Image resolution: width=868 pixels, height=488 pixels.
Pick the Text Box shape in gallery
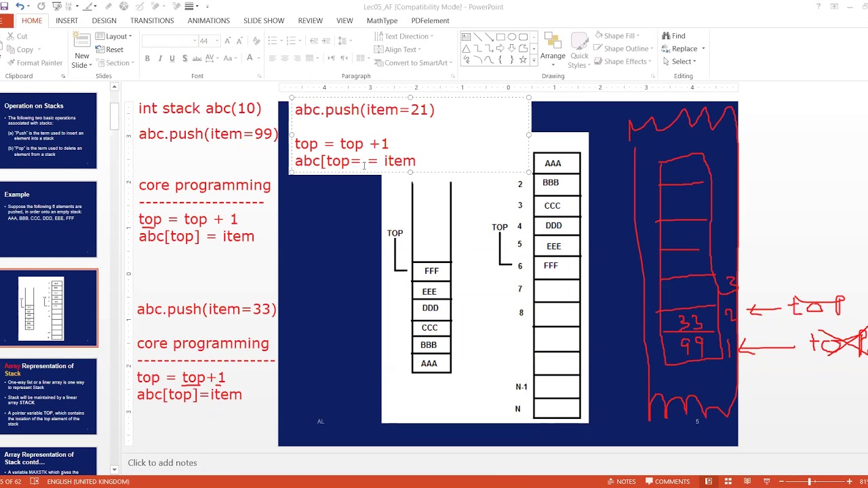tap(466, 37)
